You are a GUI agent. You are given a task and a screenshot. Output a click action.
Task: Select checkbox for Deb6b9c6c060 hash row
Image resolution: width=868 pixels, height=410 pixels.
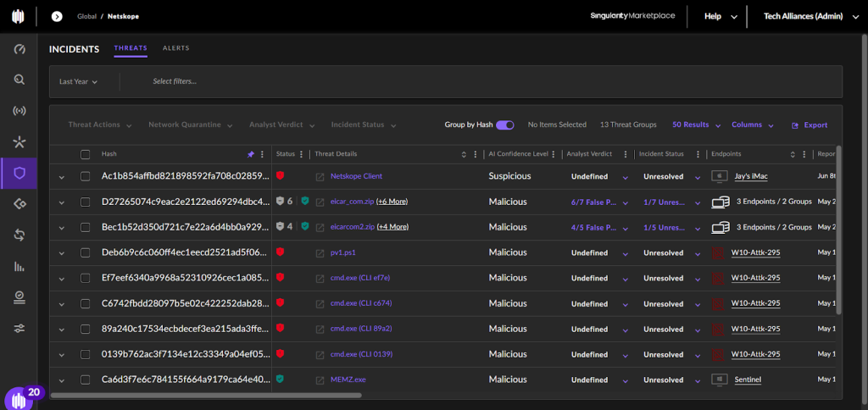click(86, 252)
